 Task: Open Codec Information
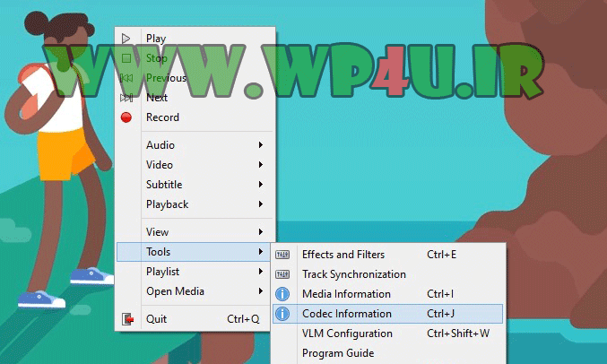tap(388, 314)
